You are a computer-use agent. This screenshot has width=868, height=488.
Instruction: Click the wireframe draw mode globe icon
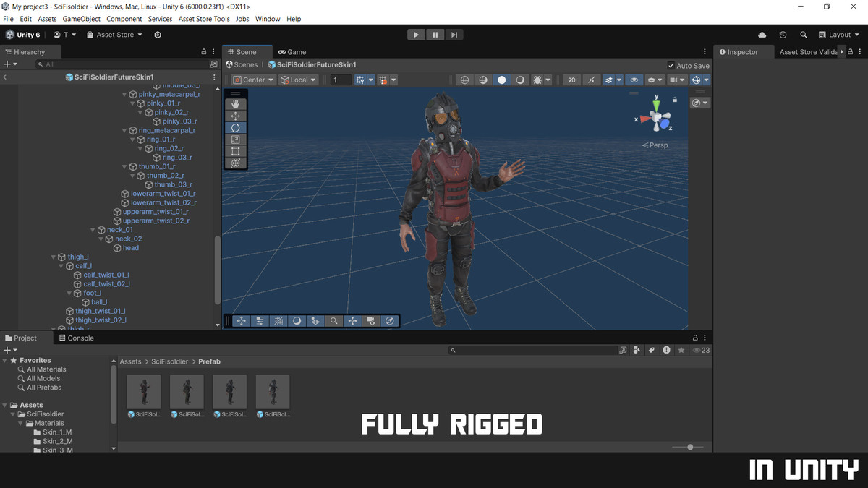tap(465, 80)
